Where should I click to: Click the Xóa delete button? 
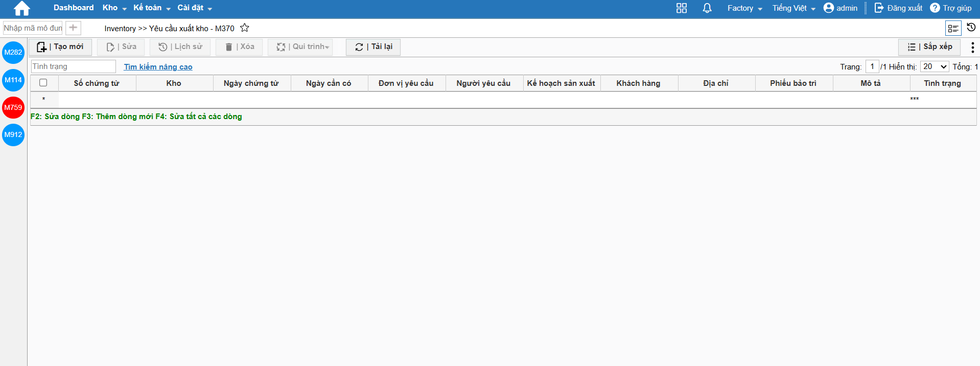pyautogui.click(x=239, y=47)
